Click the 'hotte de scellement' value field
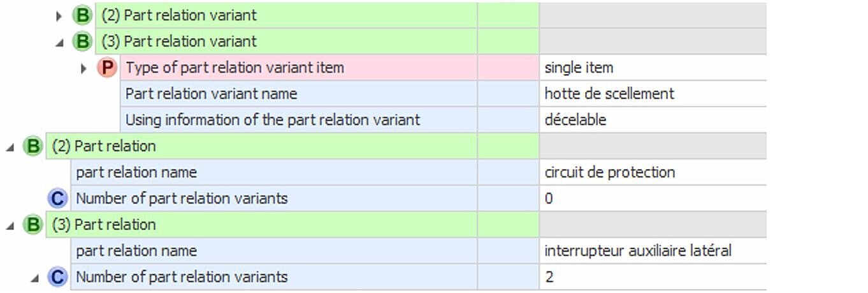 pos(653,94)
